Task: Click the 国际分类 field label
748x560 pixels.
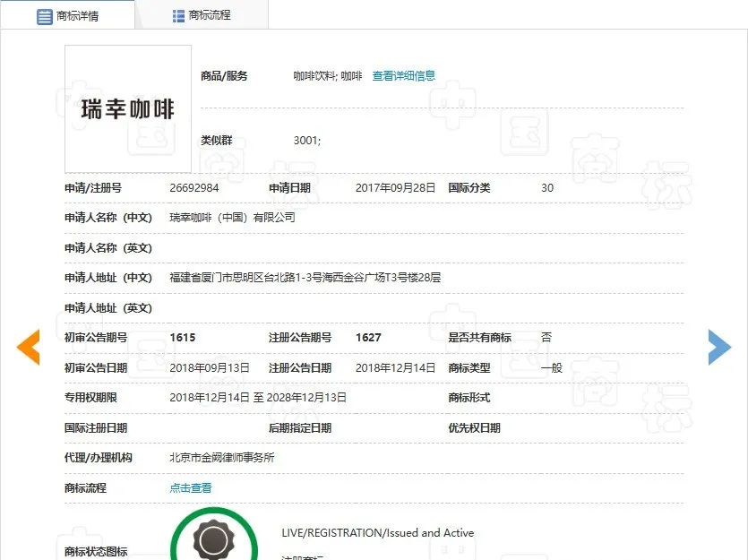Action: point(469,188)
